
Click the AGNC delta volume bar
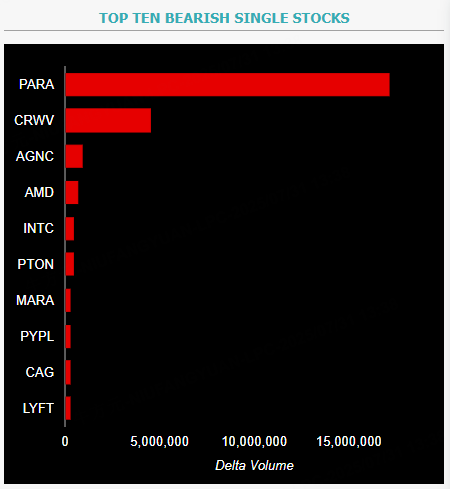[74, 156]
